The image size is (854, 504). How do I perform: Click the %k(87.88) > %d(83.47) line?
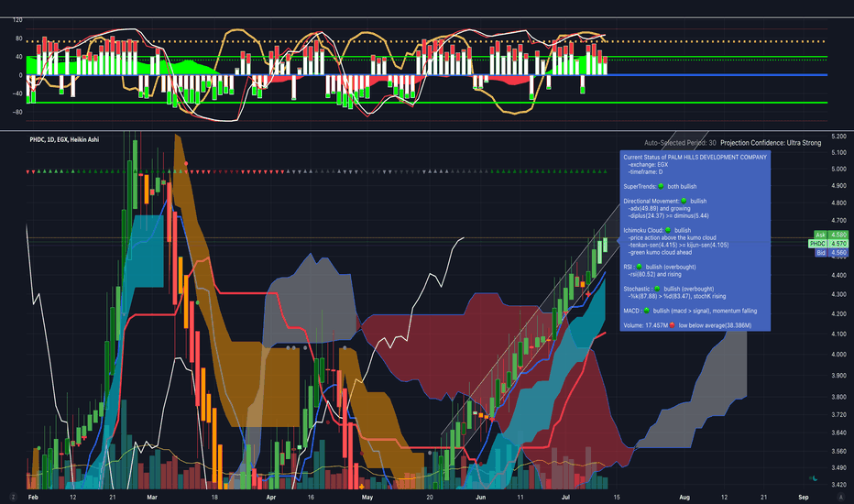676,296
